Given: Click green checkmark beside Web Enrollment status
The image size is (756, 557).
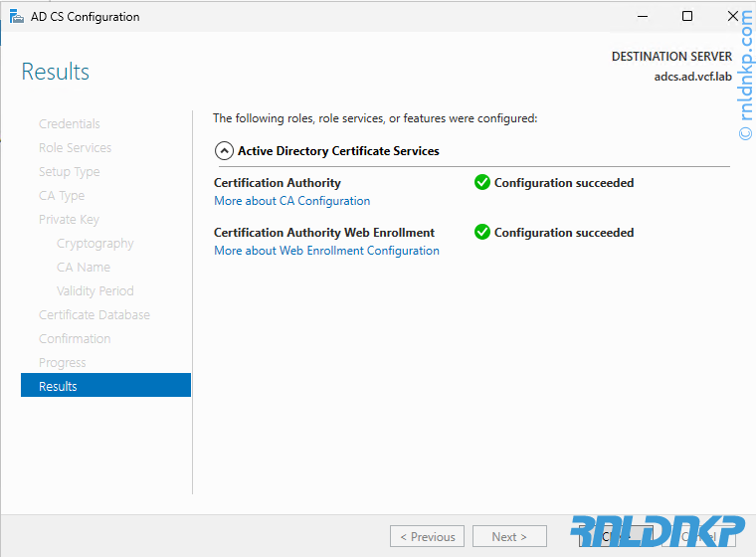Looking at the screenshot, I should click(x=482, y=233).
